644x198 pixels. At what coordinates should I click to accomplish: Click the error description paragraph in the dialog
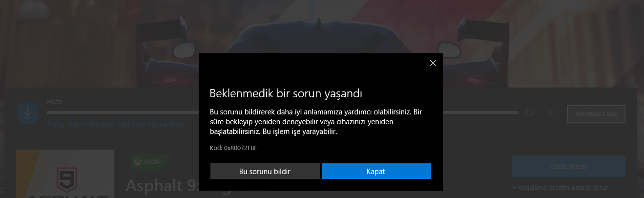315,122
